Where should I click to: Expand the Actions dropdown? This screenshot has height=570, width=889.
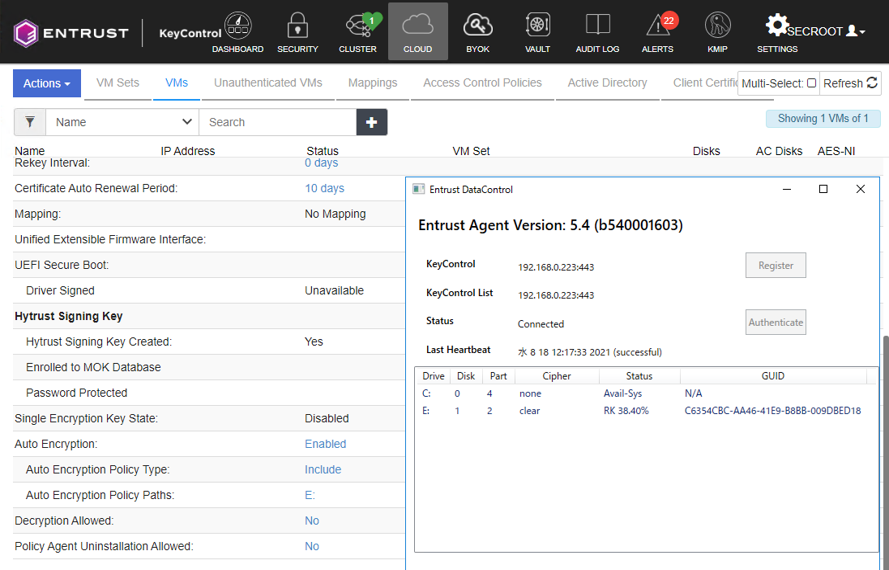[47, 83]
